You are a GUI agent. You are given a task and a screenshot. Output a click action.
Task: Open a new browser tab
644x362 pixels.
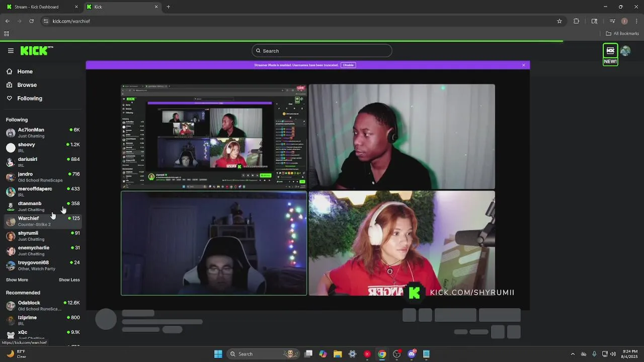click(x=168, y=7)
